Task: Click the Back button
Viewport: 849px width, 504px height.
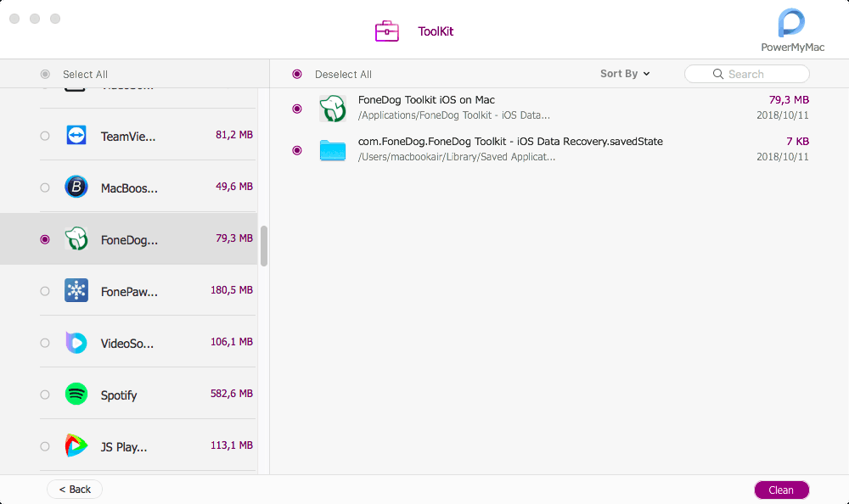Action: [75, 490]
